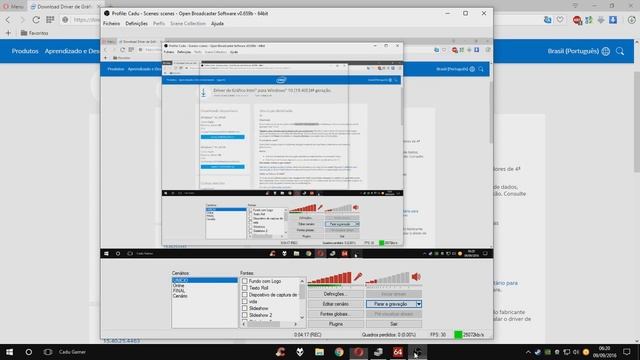Click the Plugins button
Screen dimensions: 640x360
(x=336, y=324)
